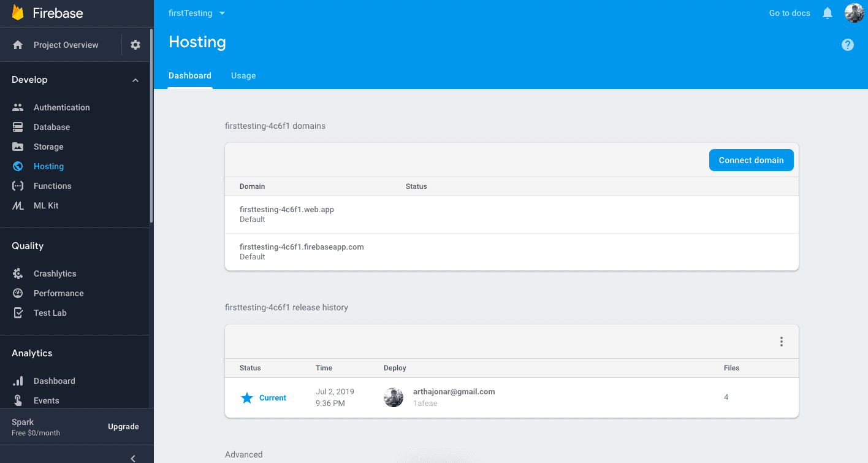Click the ML Kit icon

[x=18, y=205]
